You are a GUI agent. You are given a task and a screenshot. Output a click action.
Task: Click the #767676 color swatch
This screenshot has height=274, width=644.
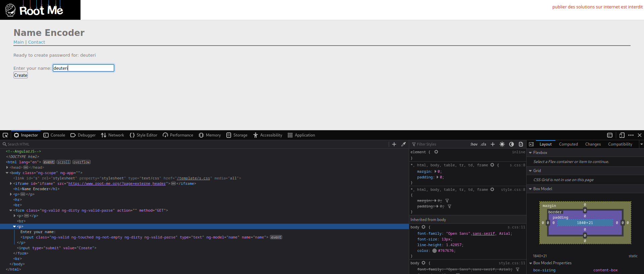point(434,251)
